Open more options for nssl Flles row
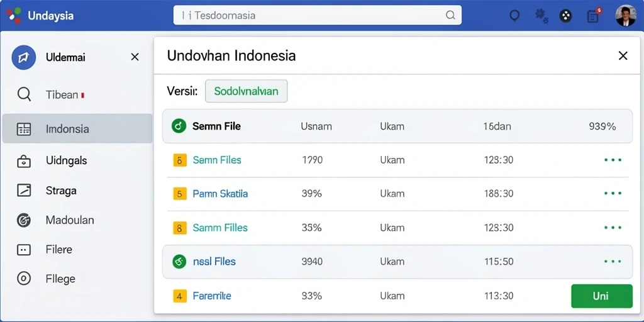 [x=613, y=261]
